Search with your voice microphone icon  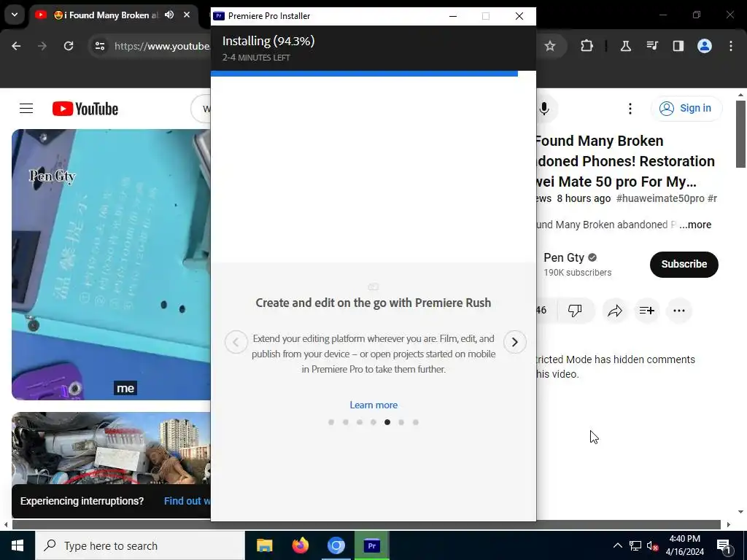click(x=544, y=109)
